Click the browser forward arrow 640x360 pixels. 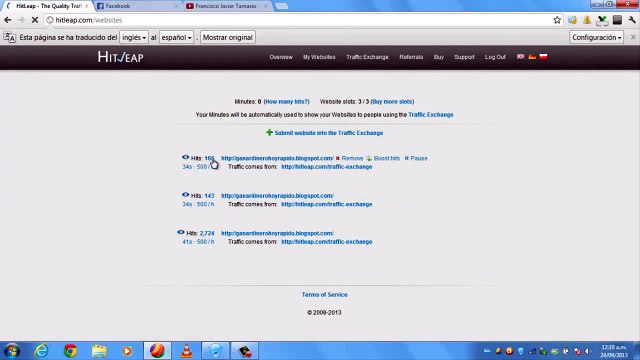[21, 20]
